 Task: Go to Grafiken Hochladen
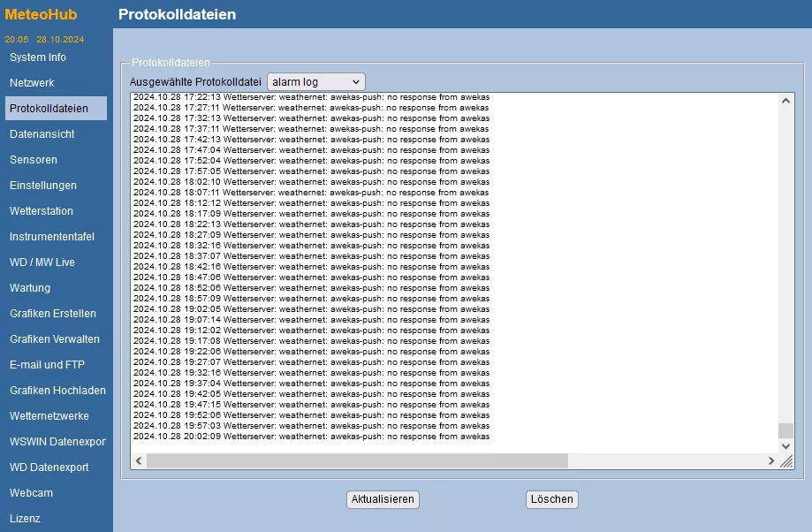[57, 391]
